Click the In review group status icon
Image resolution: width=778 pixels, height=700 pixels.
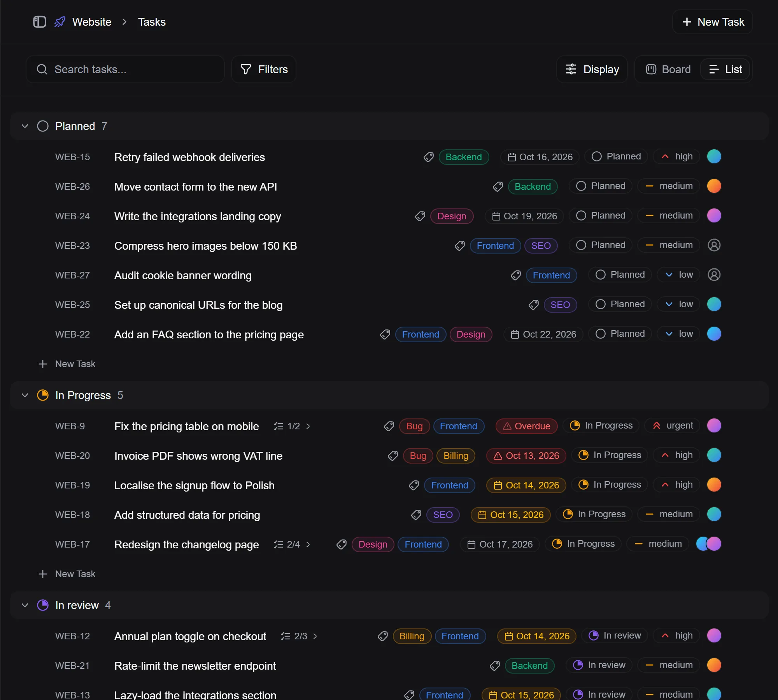tap(43, 605)
